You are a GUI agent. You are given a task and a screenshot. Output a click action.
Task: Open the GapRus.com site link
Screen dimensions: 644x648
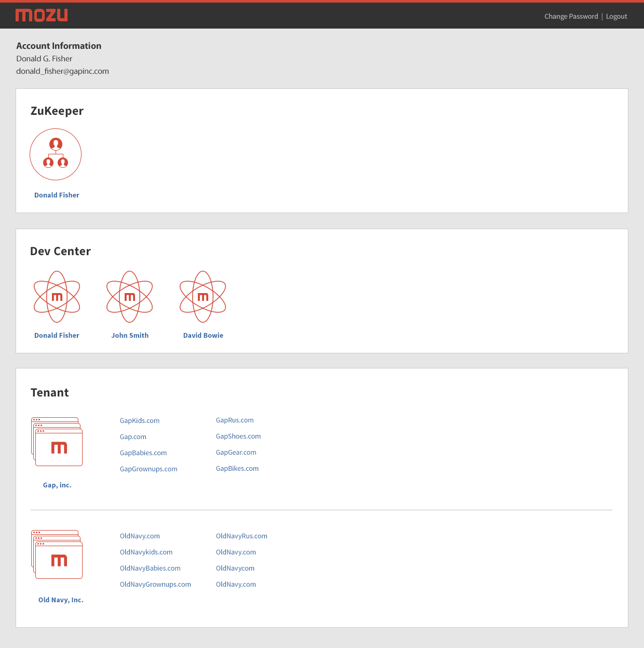click(x=235, y=420)
